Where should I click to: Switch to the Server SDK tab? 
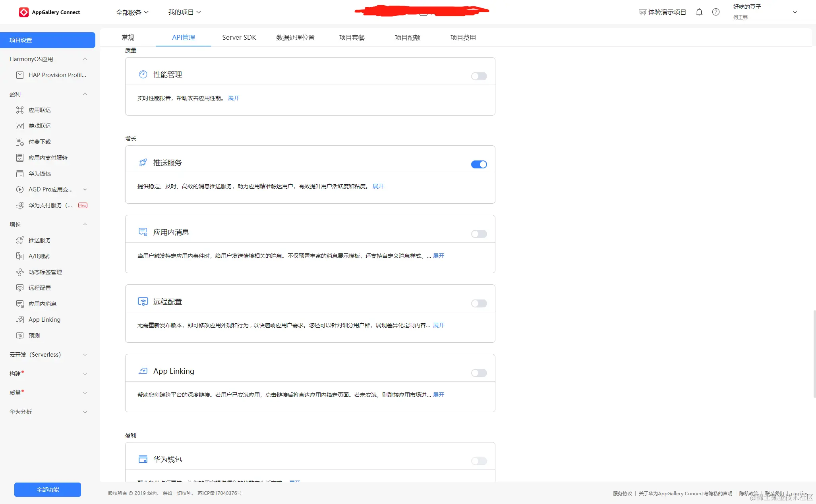click(239, 37)
